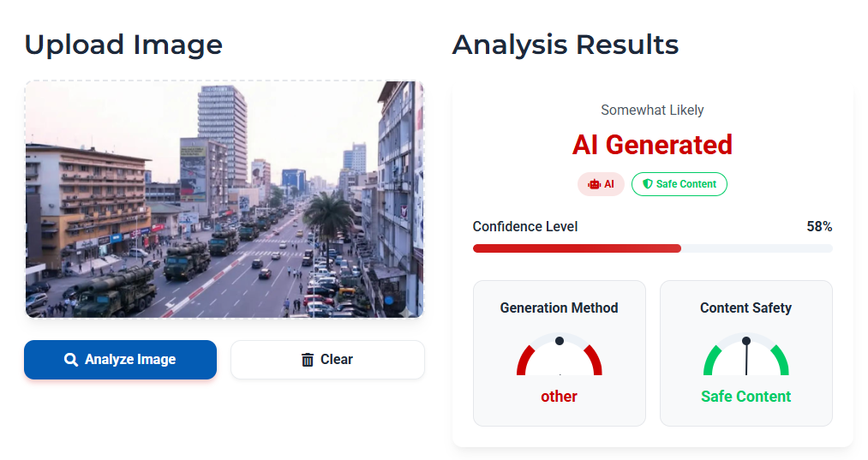Click the 'Confidence Level' label
The width and height of the screenshot is (868, 460).
(525, 227)
